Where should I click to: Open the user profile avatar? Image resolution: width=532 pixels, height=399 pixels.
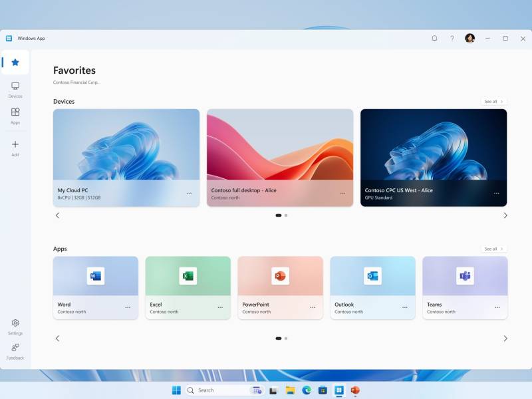470,39
